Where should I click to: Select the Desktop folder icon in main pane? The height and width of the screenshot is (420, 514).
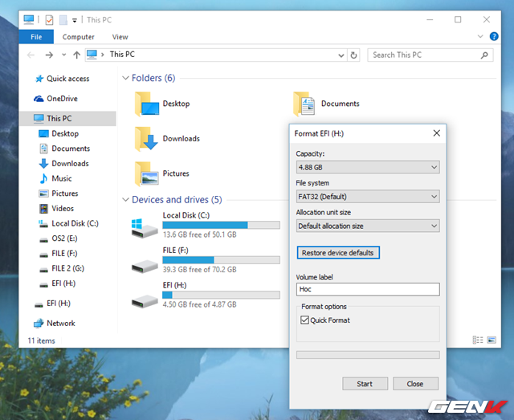tap(146, 104)
